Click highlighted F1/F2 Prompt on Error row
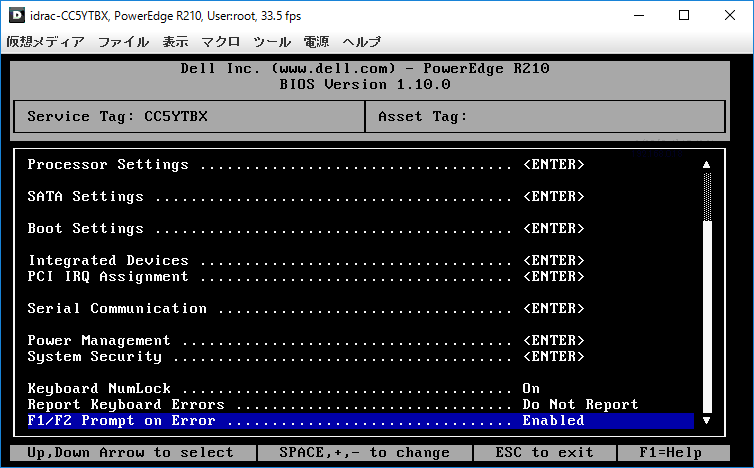The width and height of the screenshot is (754, 468). point(360,420)
